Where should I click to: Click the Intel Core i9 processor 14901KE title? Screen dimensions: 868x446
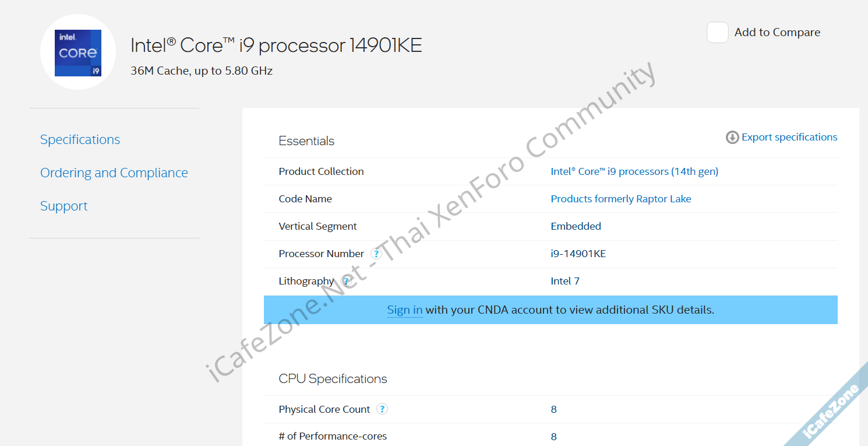click(x=276, y=45)
